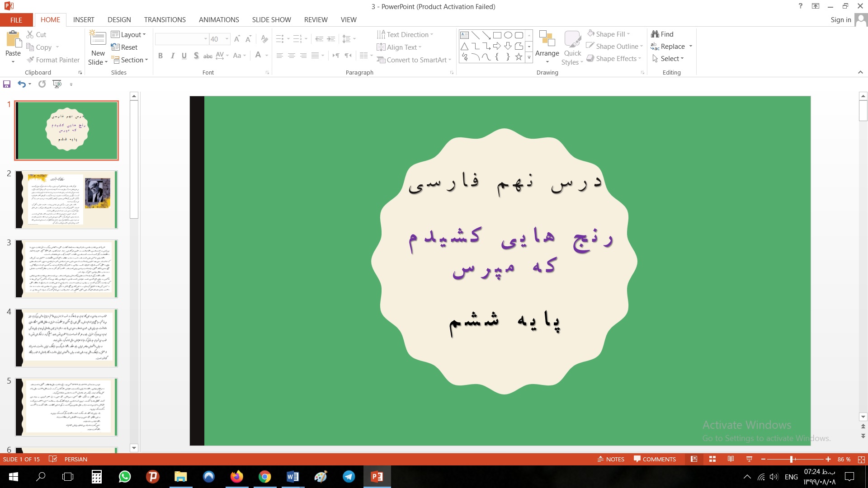Image resolution: width=868 pixels, height=488 pixels.
Task: Adjust the zoom slider handle
Action: pyautogui.click(x=792, y=459)
